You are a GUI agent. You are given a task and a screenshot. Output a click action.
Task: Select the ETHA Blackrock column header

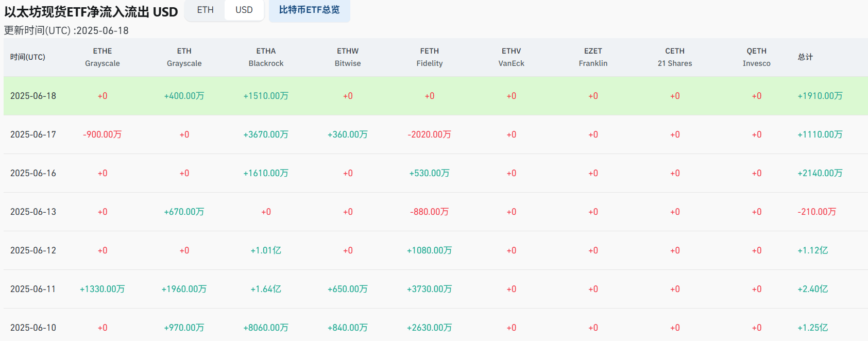click(x=266, y=57)
